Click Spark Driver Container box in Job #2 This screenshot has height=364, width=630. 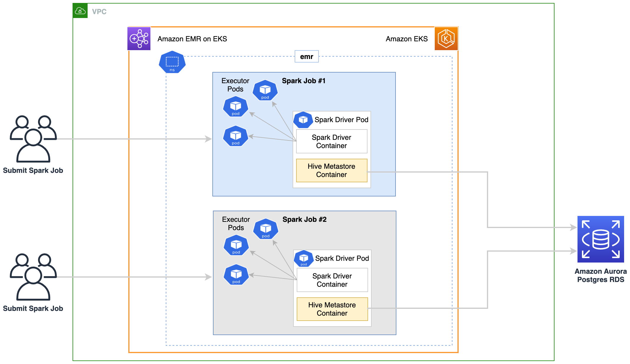coord(332,280)
